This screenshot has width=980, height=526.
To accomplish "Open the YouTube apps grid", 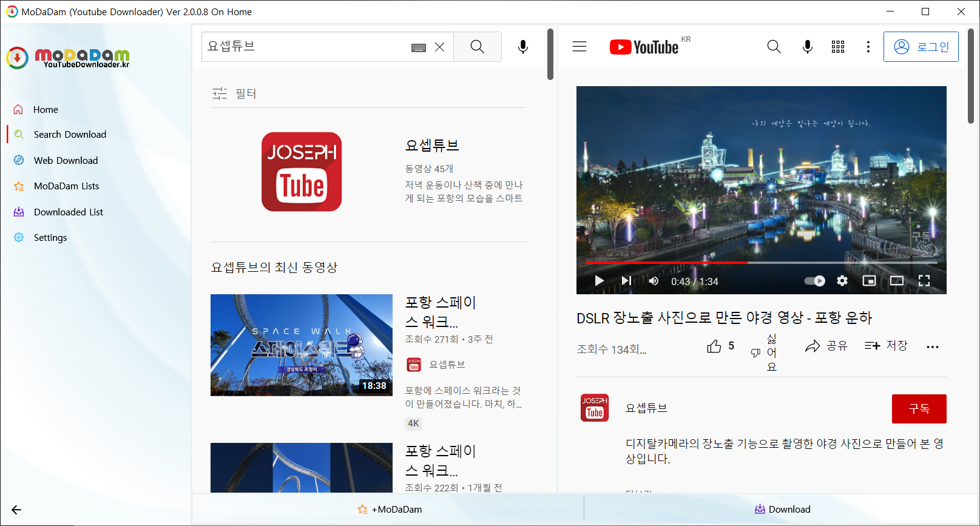I will [x=838, y=47].
